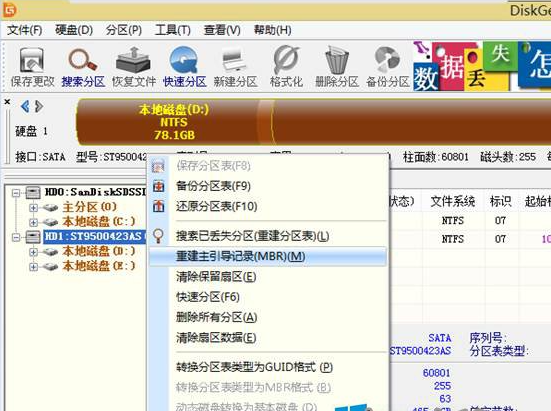
Task: Click the 主分区(0) drive icon
Action: click(x=50, y=208)
